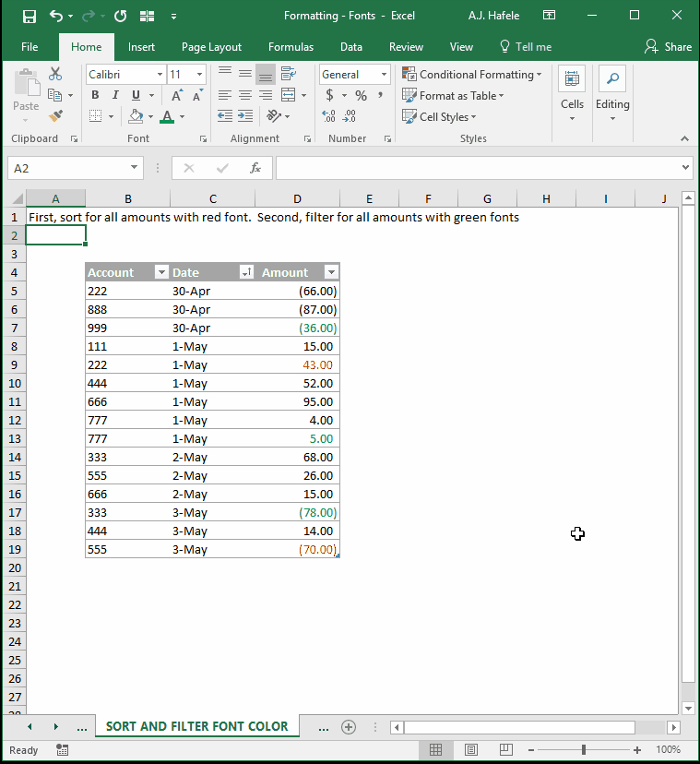Viewport: 700px width, 764px height.
Task: Click the macro recording status bar icon
Action: pyautogui.click(x=63, y=750)
